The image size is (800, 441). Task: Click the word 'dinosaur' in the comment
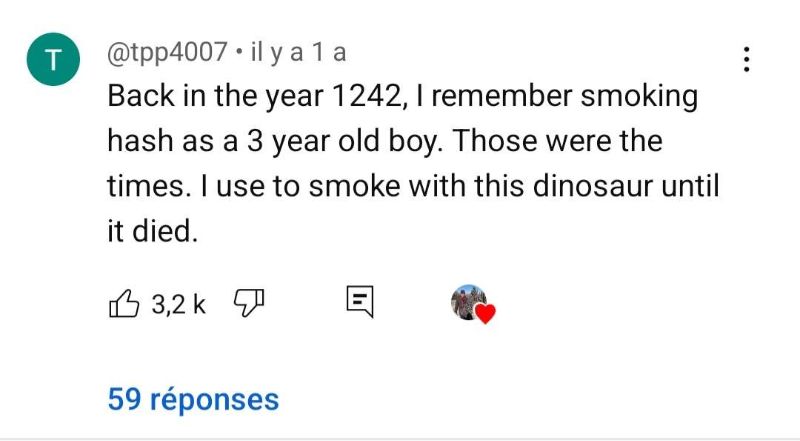click(x=584, y=187)
